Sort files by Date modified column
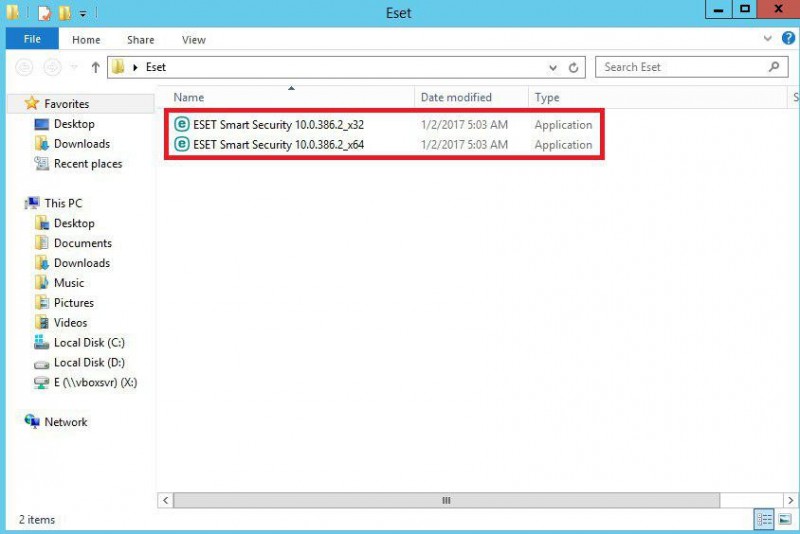The image size is (800, 534). tap(456, 97)
